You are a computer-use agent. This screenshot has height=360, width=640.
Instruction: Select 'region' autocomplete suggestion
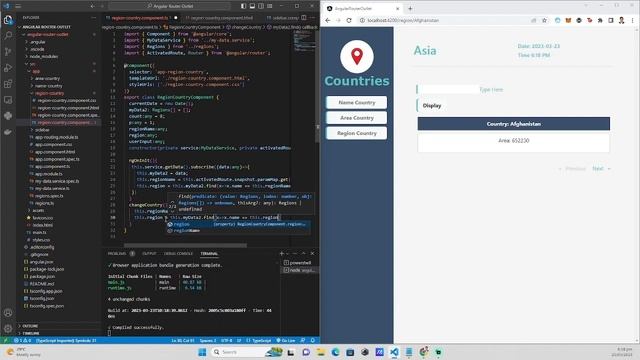(238, 224)
